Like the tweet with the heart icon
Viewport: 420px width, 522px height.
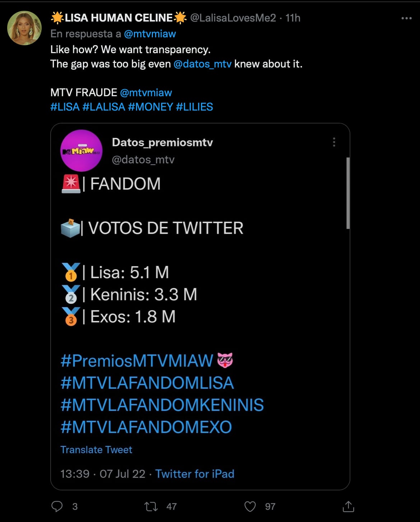click(x=250, y=506)
